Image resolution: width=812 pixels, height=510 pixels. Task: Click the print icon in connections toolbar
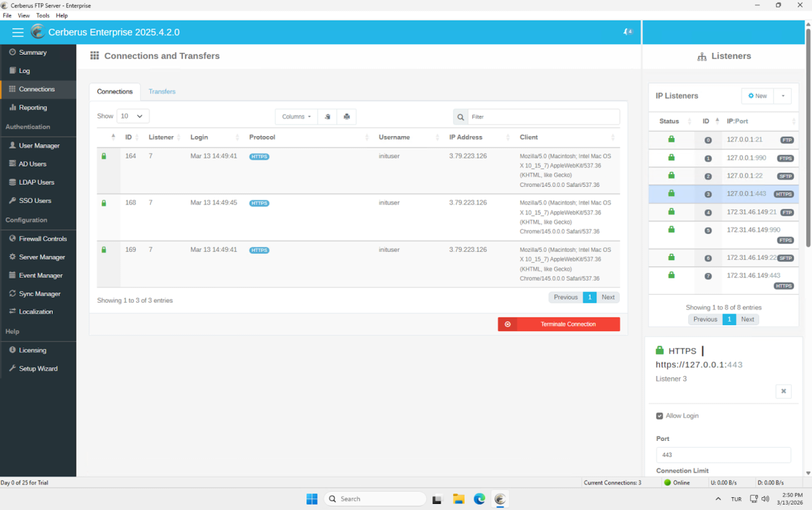[346, 116]
